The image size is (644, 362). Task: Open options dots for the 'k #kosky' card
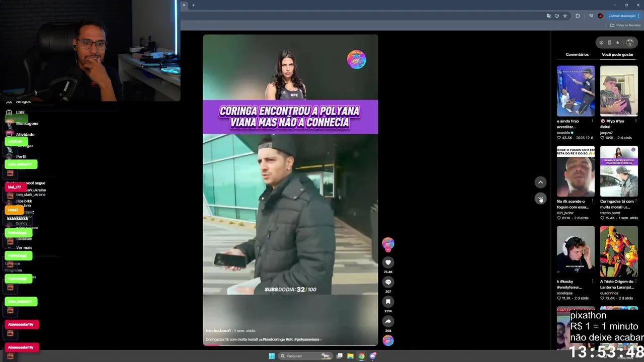click(592, 282)
